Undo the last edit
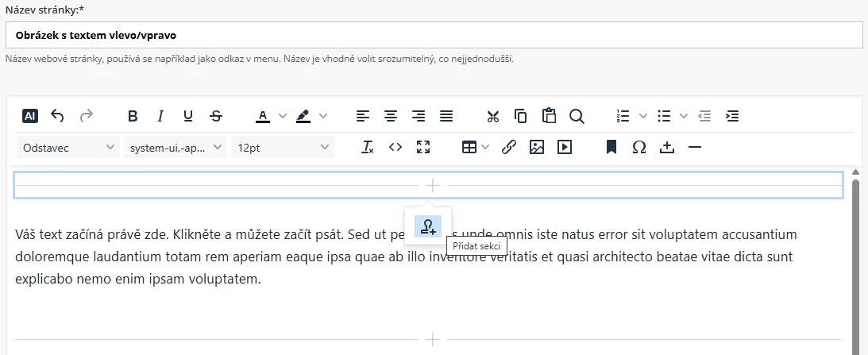 point(57,116)
